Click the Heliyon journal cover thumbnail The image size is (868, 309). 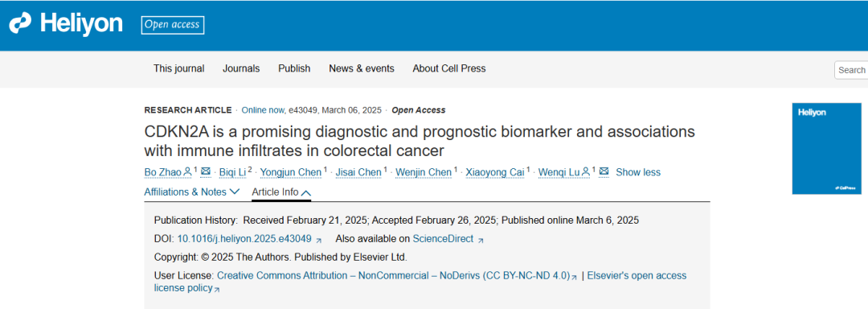pyautogui.click(x=826, y=148)
